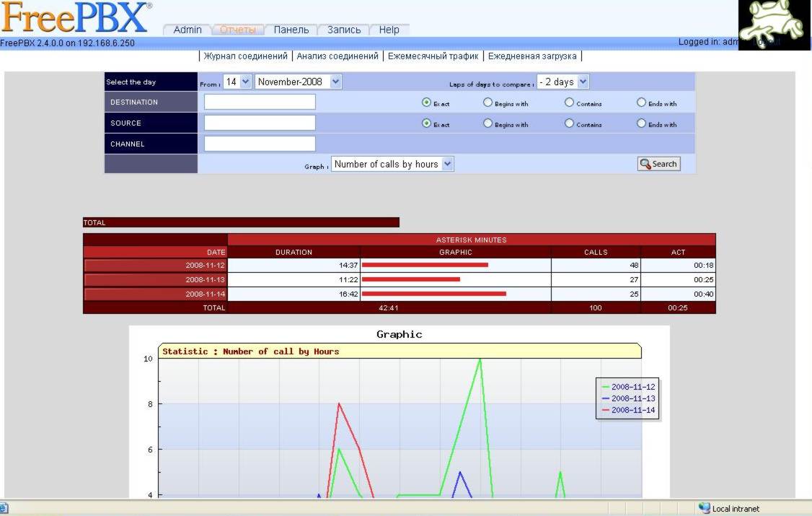Open the Отчеты tab
The width and height of the screenshot is (812, 516).
coord(238,30)
